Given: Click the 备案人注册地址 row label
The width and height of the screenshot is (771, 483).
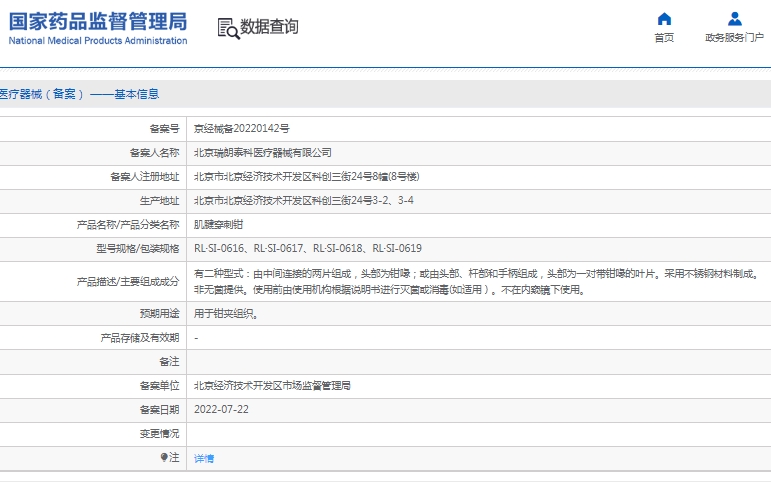Looking at the screenshot, I should tap(145, 177).
